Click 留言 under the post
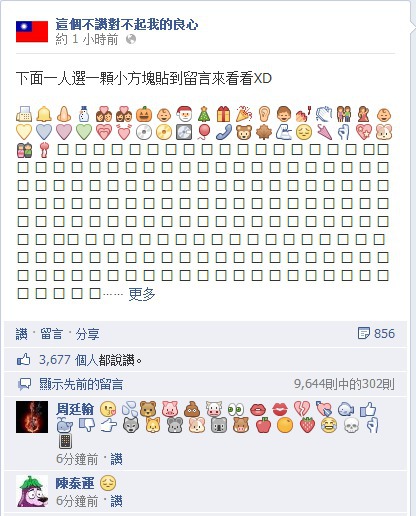Image resolution: width=416 pixels, height=516 pixels. coord(51,334)
